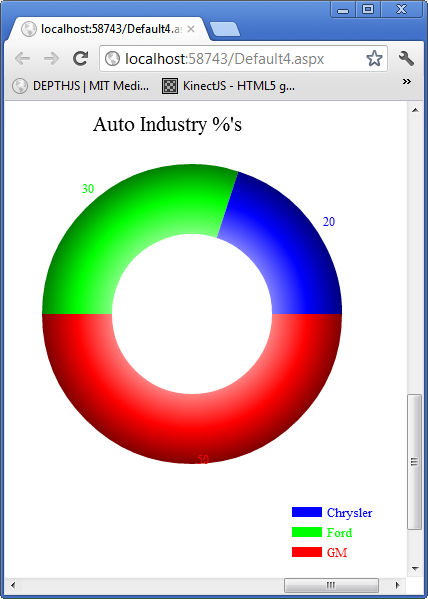Click the vertical scrollbar down arrow
This screenshot has width=428, height=599.
point(415,569)
